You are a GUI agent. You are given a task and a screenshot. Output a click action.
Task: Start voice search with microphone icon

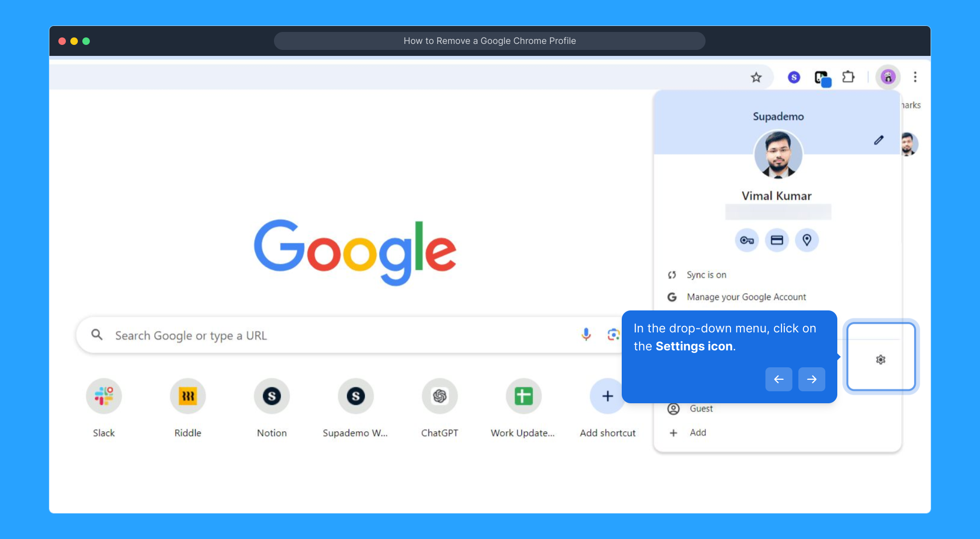coord(586,334)
